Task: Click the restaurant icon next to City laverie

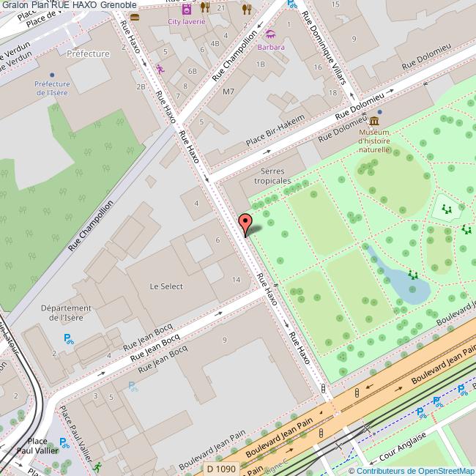Action: (206, 8)
